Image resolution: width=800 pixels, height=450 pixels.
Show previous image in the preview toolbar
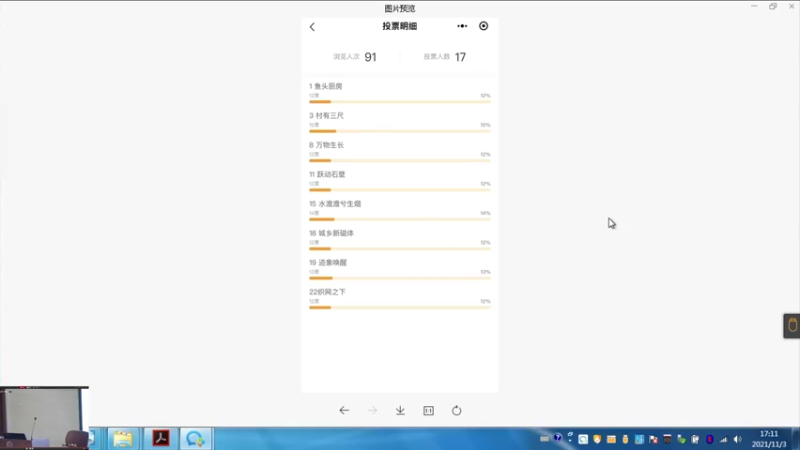pos(344,410)
